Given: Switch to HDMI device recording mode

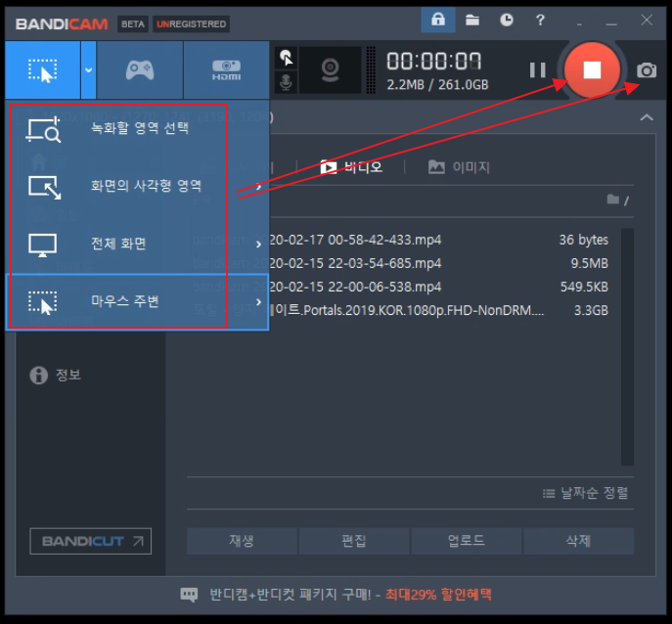Looking at the screenshot, I should [x=226, y=69].
